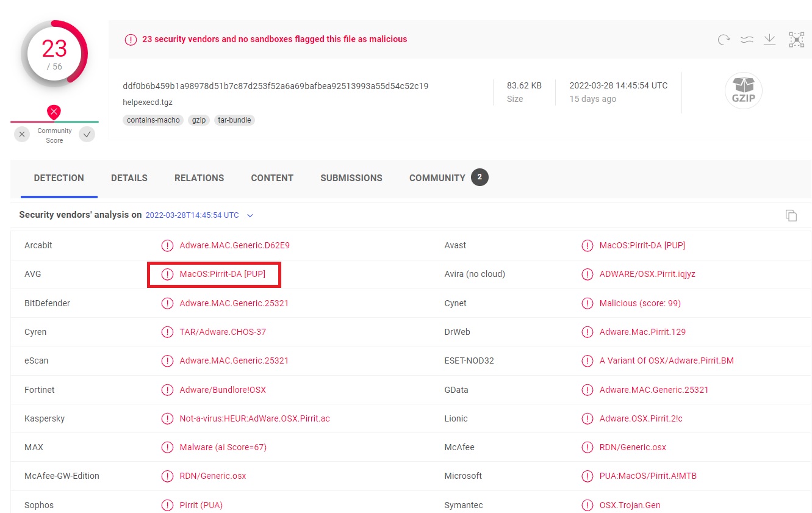Screen dimensions: 812x513
Task: Click the warning icon for eScan detection
Action: click(x=167, y=361)
